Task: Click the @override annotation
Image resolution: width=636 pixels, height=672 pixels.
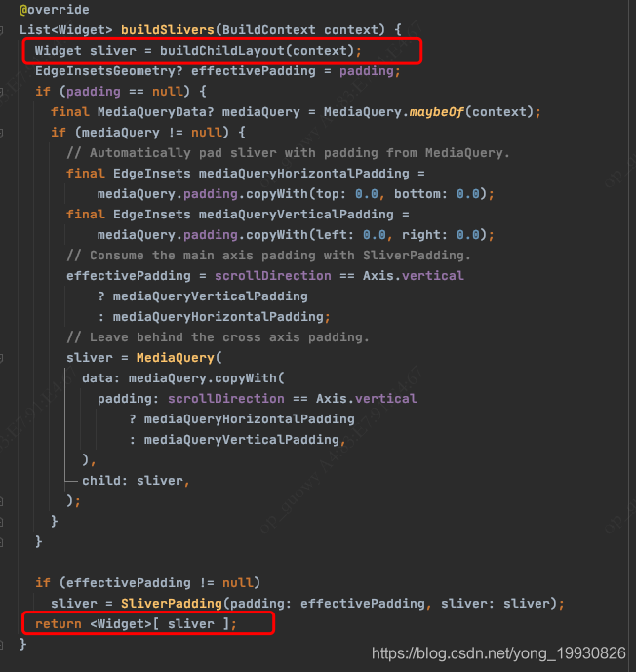Action: pyautogui.click(x=55, y=10)
